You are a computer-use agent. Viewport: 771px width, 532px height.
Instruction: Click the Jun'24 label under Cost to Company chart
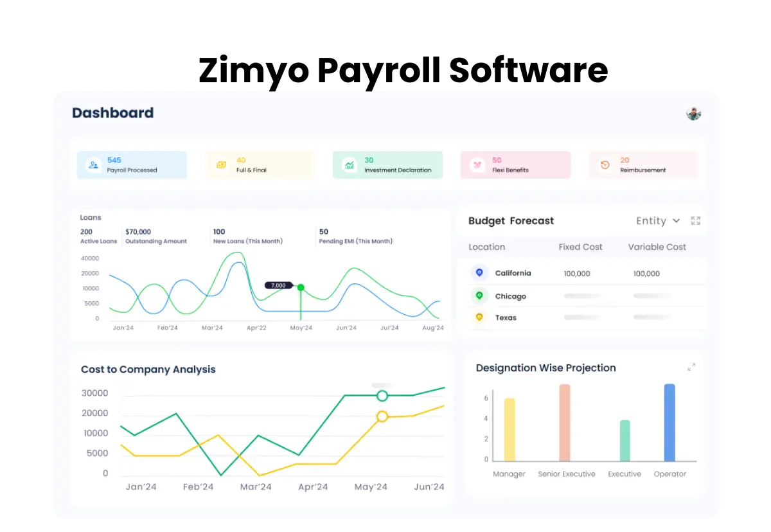click(x=428, y=487)
